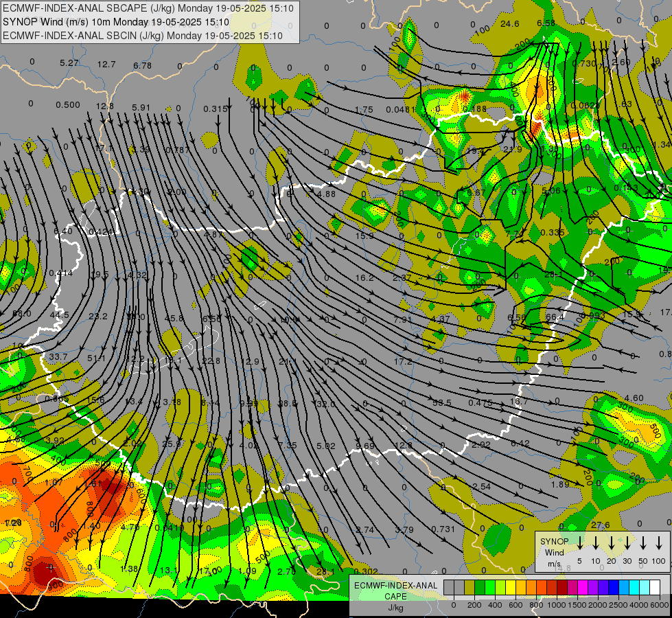Click the 20 m/s wind arrow in legend
This screenshot has height=618, width=672.
pyautogui.click(x=612, y=543)
